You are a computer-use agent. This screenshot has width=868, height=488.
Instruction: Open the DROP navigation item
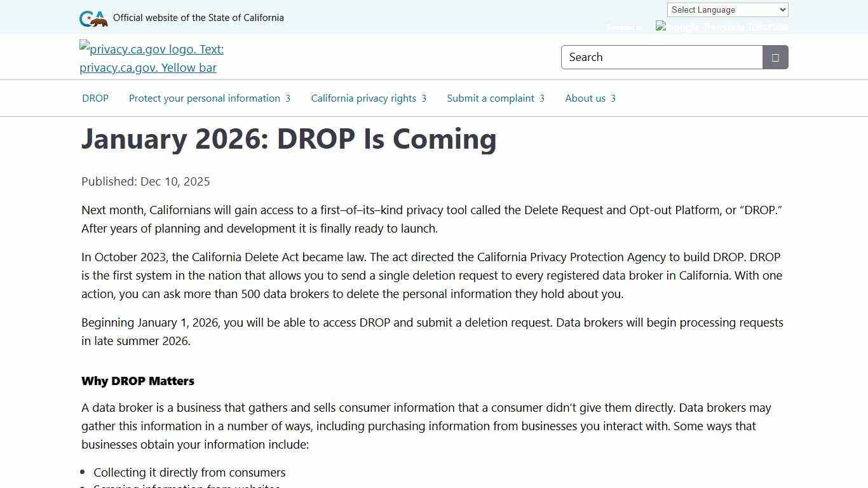95,98
